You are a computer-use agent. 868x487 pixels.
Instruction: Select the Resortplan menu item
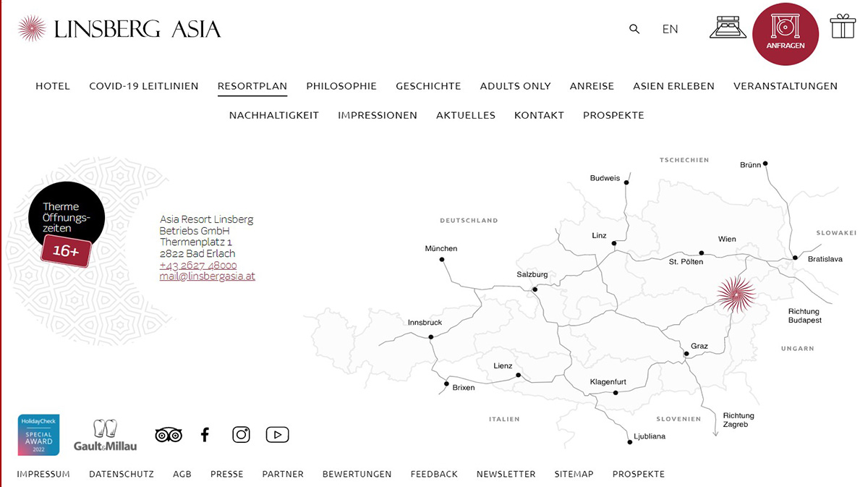pyautogui.click(x=252, y=86)
